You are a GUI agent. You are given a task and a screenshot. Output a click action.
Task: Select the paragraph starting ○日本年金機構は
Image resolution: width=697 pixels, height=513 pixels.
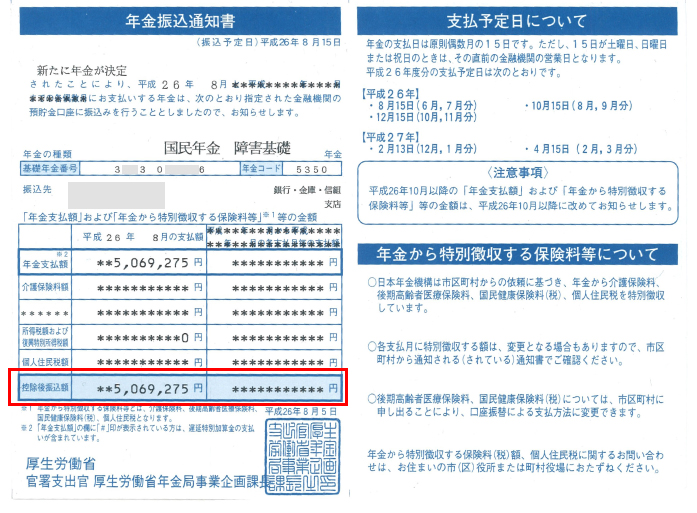click(x=516, y=295)
